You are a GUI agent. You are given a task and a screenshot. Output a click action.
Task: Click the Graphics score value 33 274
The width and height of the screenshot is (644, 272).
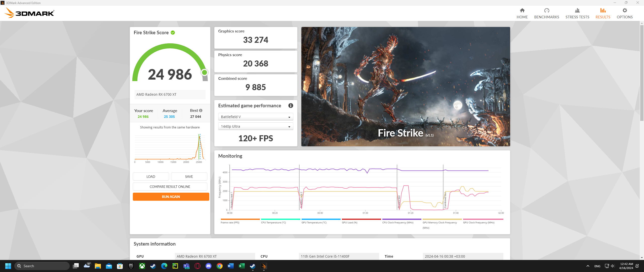(x=256, y=40)
